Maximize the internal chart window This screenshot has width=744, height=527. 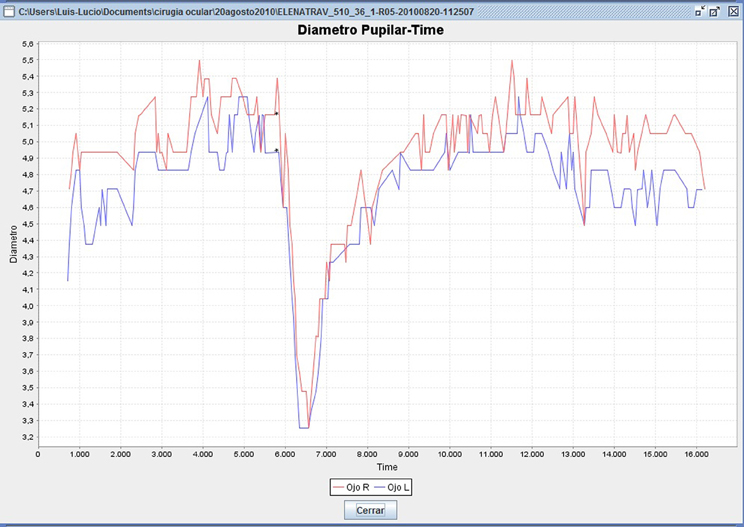tap(714, 11)
